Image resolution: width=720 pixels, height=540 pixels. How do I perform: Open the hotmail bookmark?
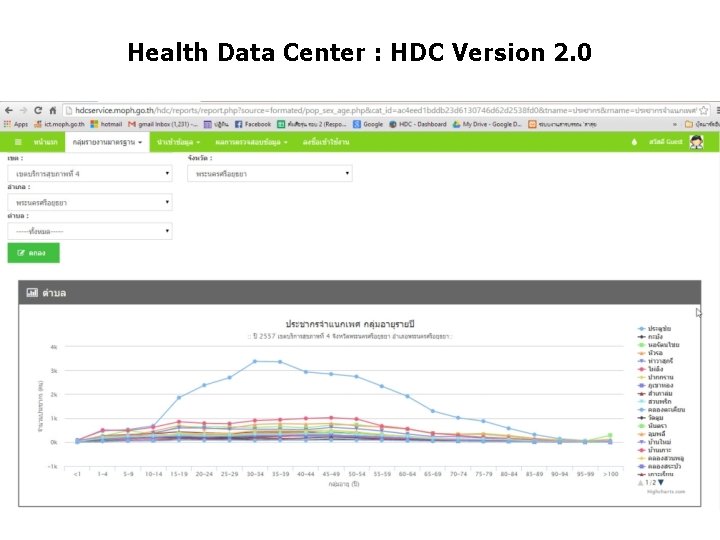[x=106, y=124]
